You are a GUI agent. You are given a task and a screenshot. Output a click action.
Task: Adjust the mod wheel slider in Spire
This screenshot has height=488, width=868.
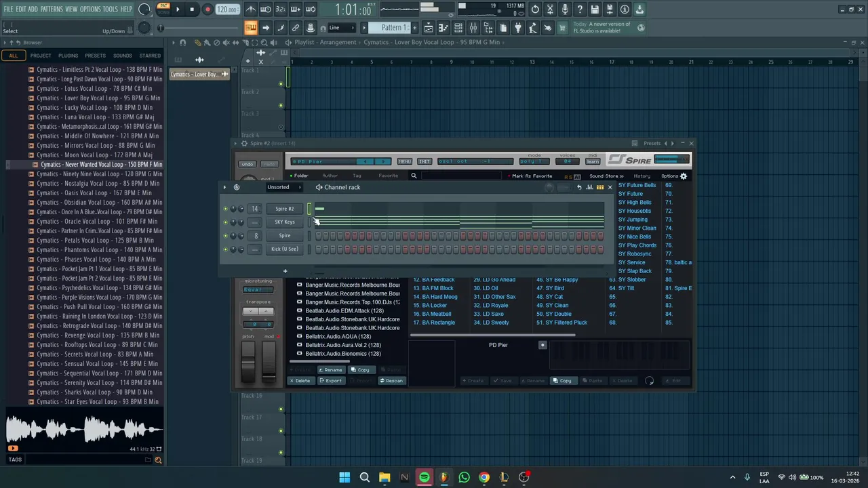tap(269, 361)
